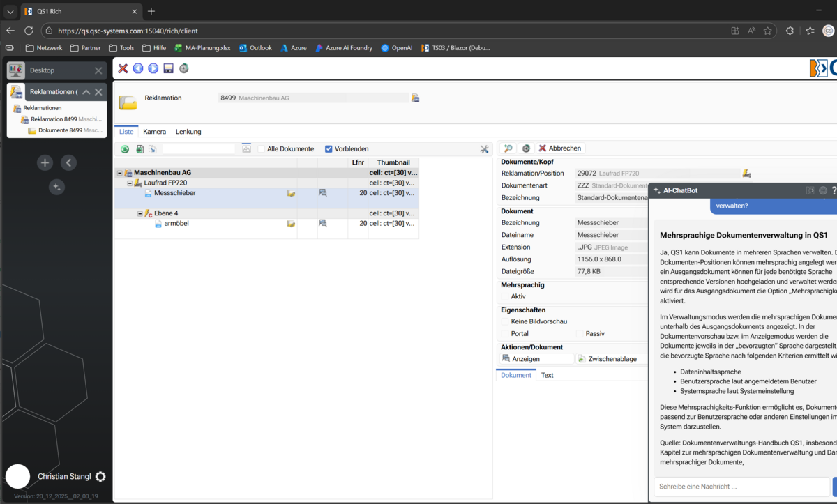
Task: Click the globe icon in AI-ChatBot header
Action: point(823,190)
